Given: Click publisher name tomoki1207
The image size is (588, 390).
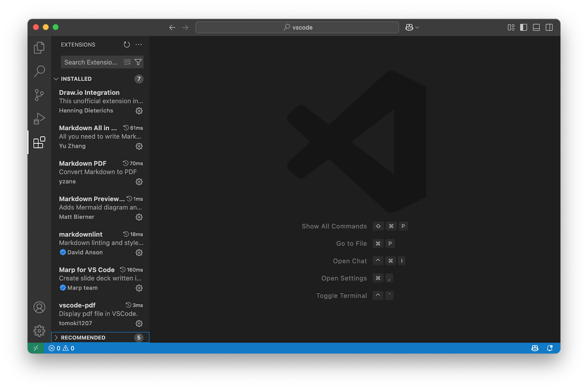Looking at the screenshot, I should [x=75, y=323].
